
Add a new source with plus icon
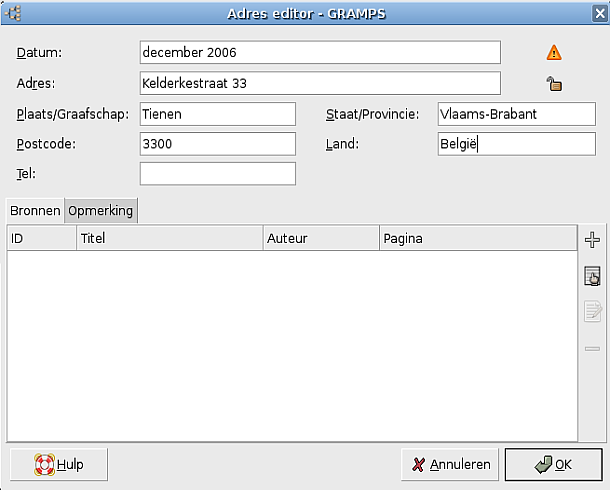click(592, 240)
